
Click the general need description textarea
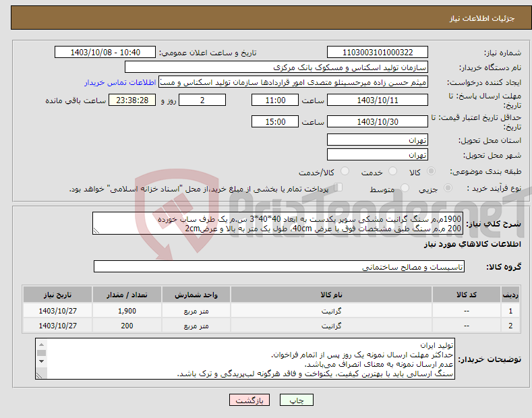pyautogui.click(x=278, y=223)
